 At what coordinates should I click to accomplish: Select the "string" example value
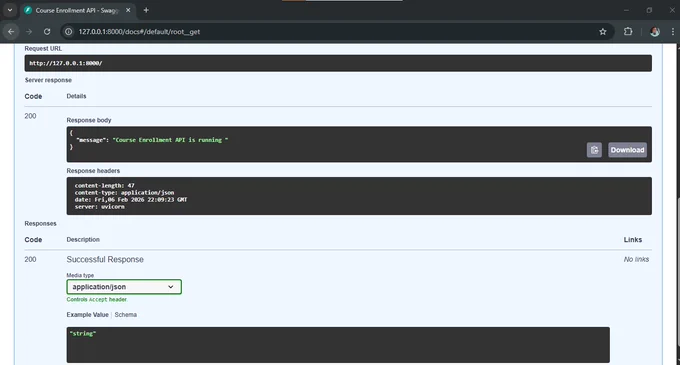coord(83,333)
